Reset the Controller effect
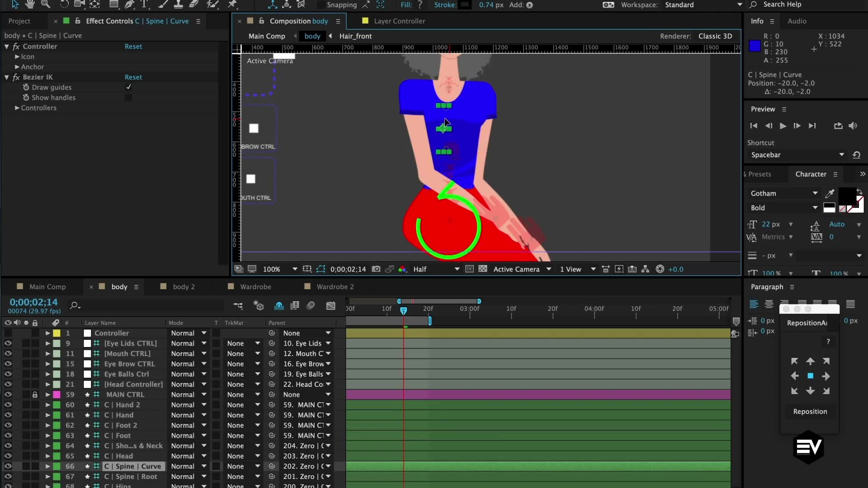 (133, 46)
